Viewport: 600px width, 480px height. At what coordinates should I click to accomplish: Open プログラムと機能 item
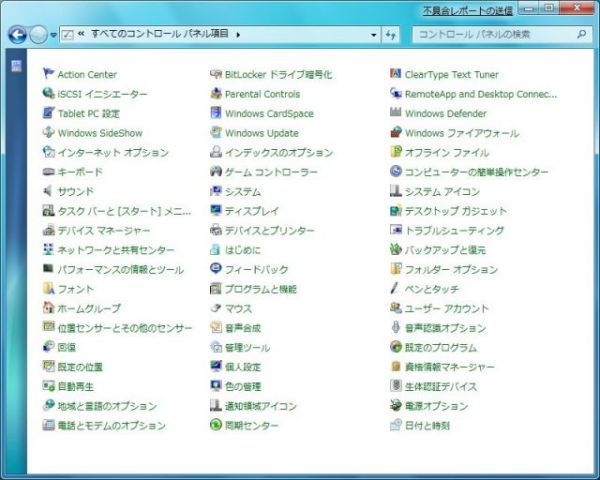260,289
